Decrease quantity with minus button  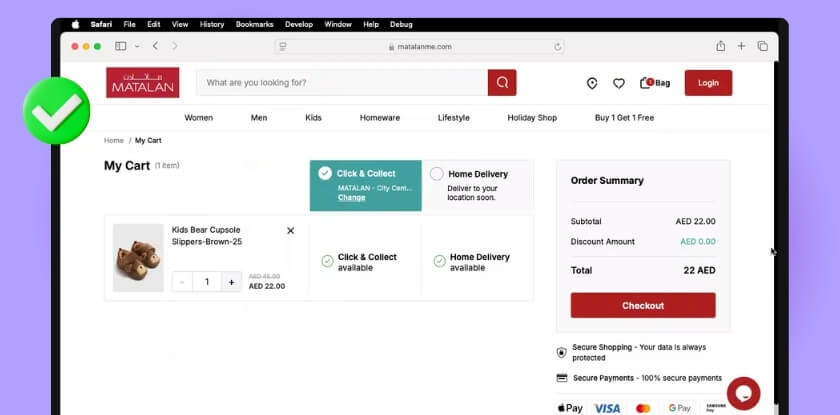click(x=182, y=282)
